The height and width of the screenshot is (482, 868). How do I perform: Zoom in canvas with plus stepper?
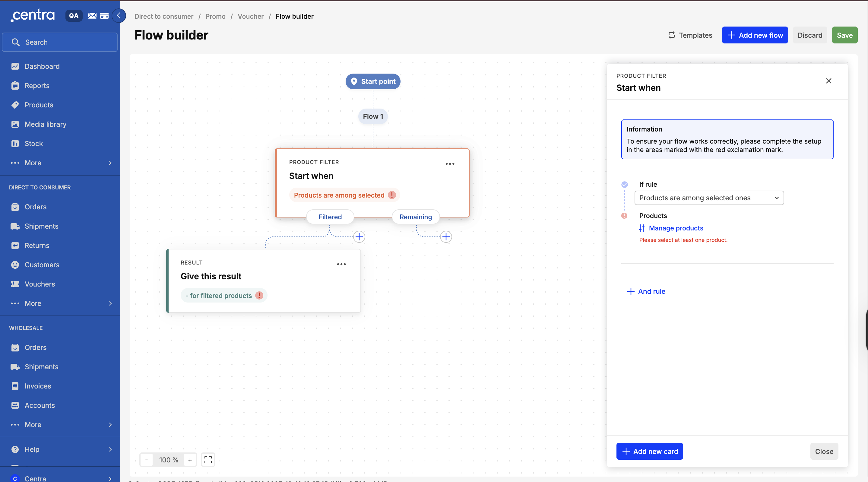[x=190, y=460]
